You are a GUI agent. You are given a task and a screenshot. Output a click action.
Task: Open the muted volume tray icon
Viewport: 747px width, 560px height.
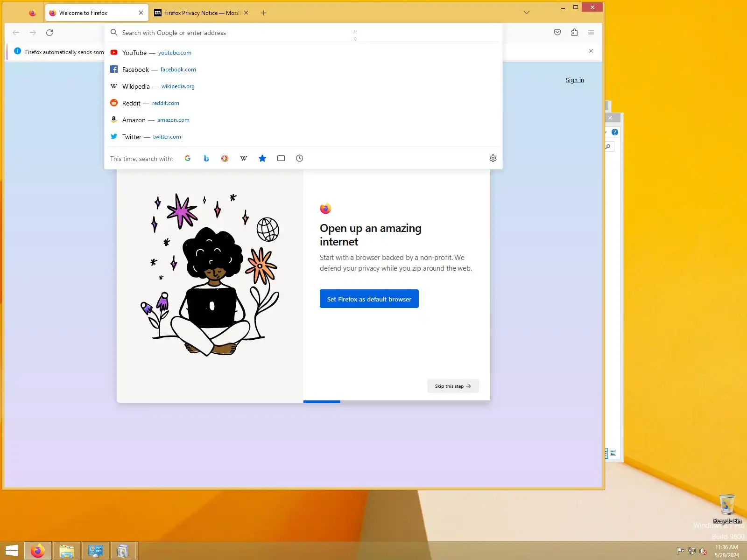point(703,551)
